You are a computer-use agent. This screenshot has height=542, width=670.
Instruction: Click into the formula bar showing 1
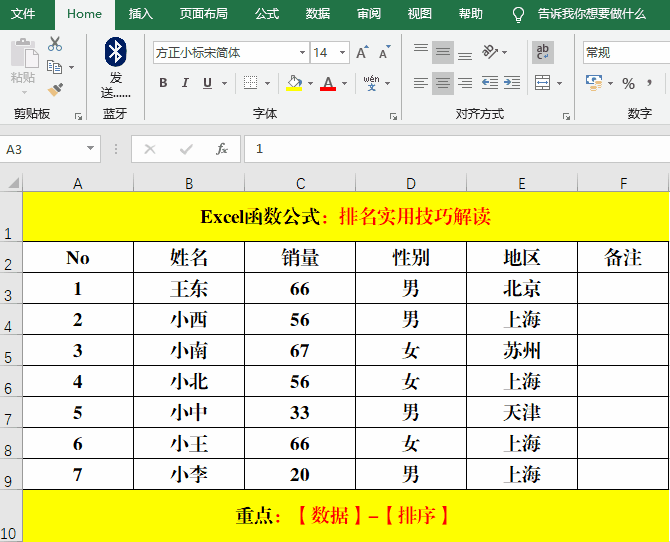(x=457, y=149)
